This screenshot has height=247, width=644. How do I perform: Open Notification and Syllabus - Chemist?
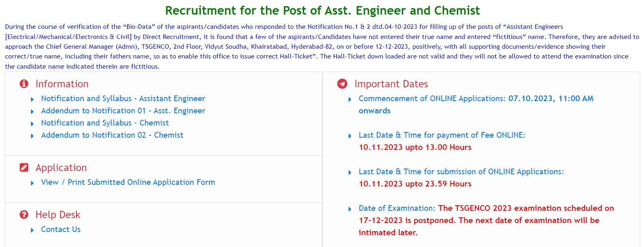click(105, 123)
